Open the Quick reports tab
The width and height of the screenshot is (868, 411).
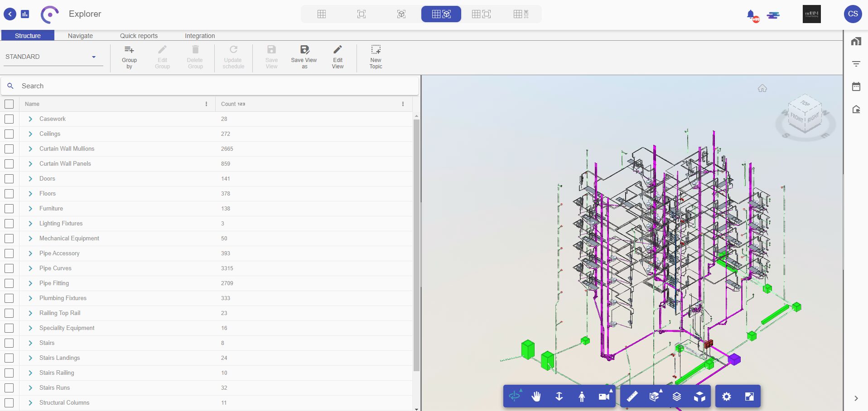tap(139, 36)
